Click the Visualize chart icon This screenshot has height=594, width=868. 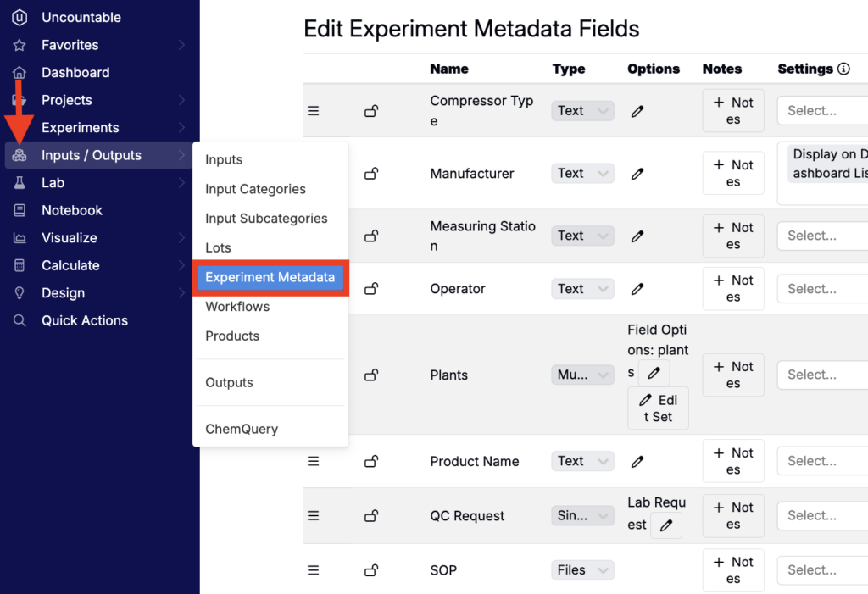click(x=19, y=238)
